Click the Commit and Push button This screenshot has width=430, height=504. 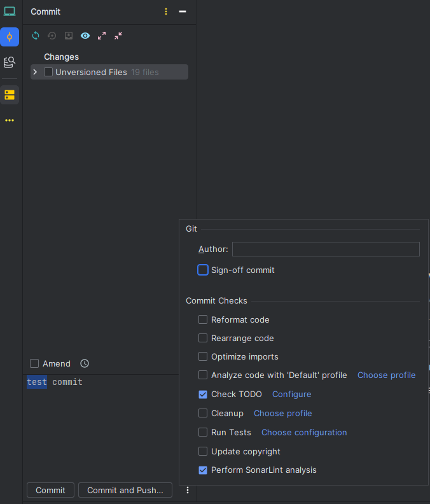[125, 490]
